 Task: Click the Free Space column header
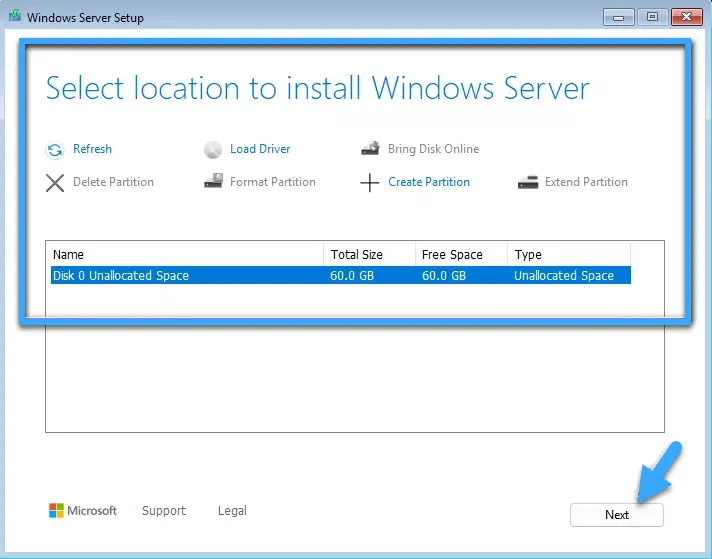(461, 254)
